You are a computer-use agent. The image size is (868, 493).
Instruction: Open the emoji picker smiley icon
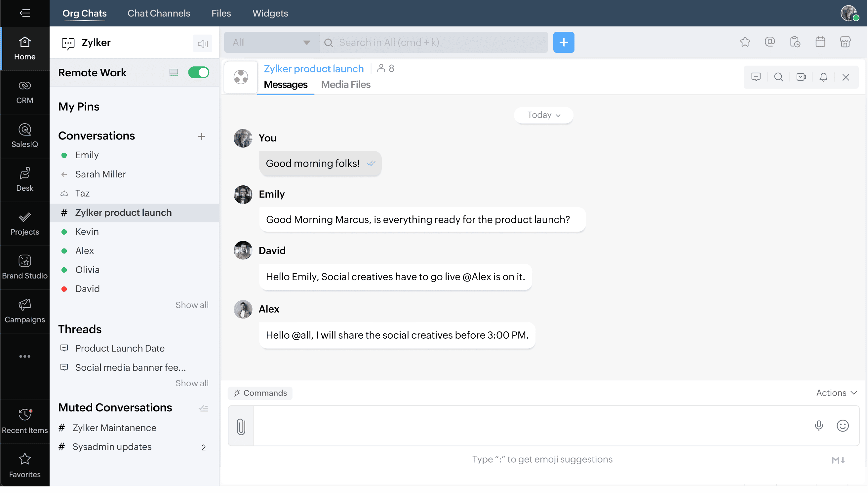point(842,426)
